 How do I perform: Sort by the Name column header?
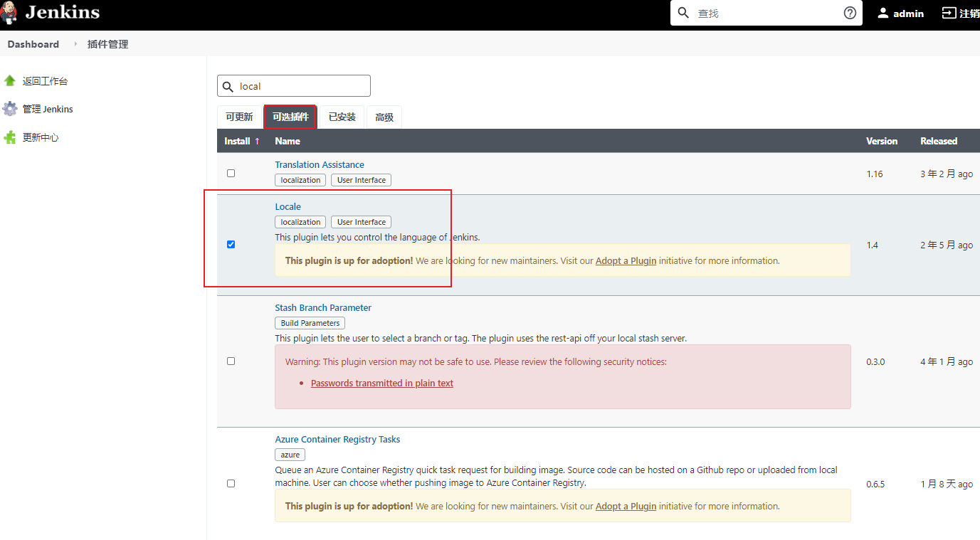pos(288,141)
